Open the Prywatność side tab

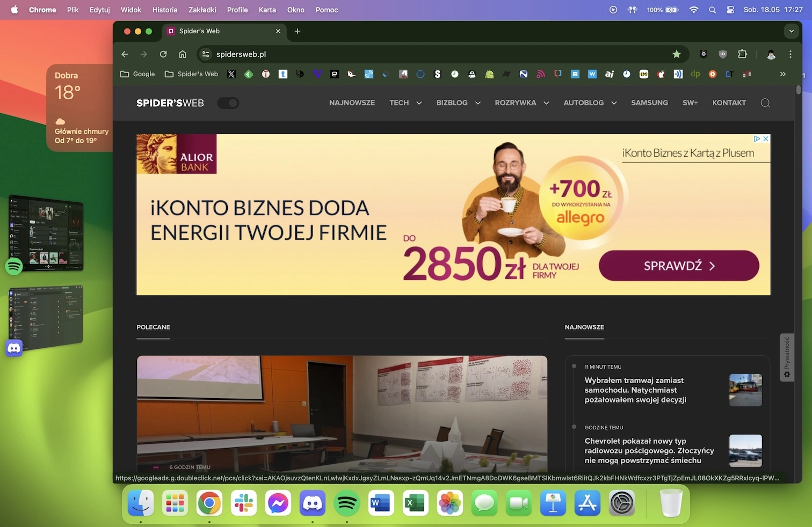click(x=787, y=357)
